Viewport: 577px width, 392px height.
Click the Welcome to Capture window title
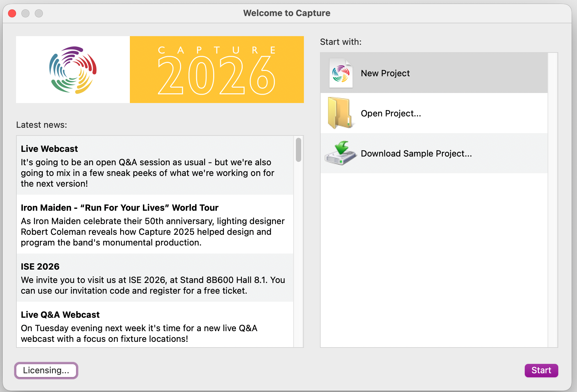pos(286,13)
